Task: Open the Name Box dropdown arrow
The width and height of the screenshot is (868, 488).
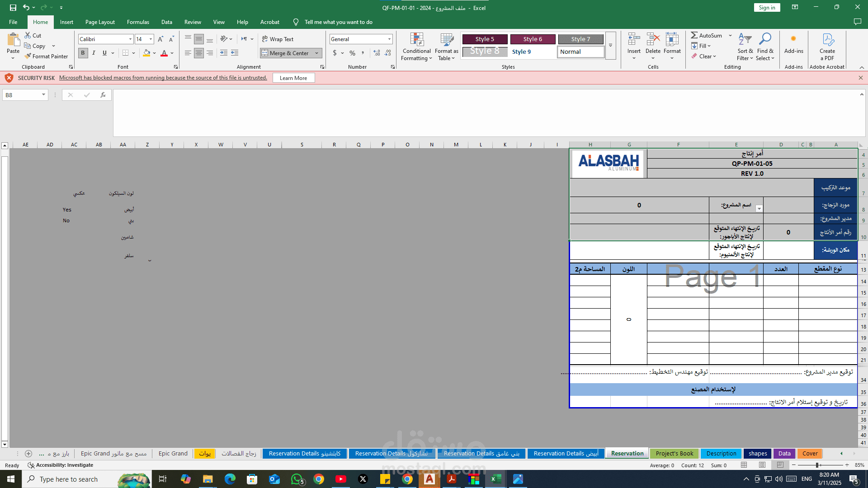Action: 43,95
